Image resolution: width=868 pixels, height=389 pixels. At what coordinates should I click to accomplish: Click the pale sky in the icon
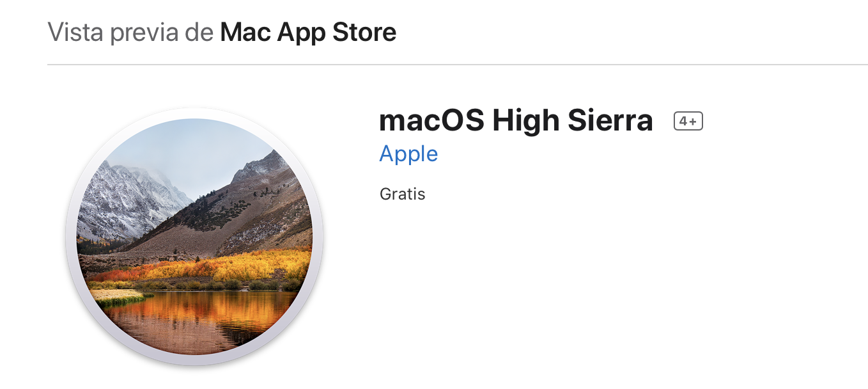(192, 147)
